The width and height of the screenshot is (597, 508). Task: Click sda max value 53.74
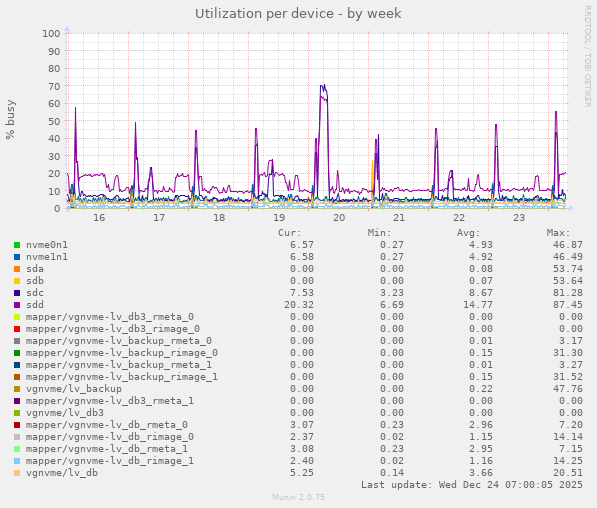point(568,269)
